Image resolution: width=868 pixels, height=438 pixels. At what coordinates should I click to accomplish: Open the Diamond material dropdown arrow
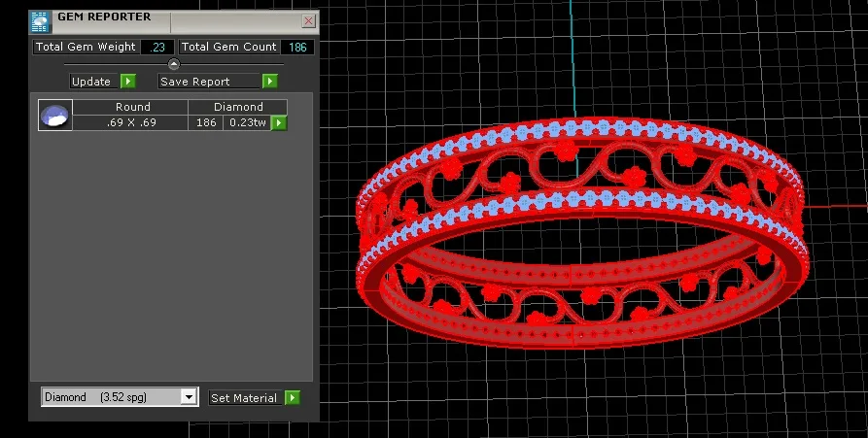(x=190, y=396)
